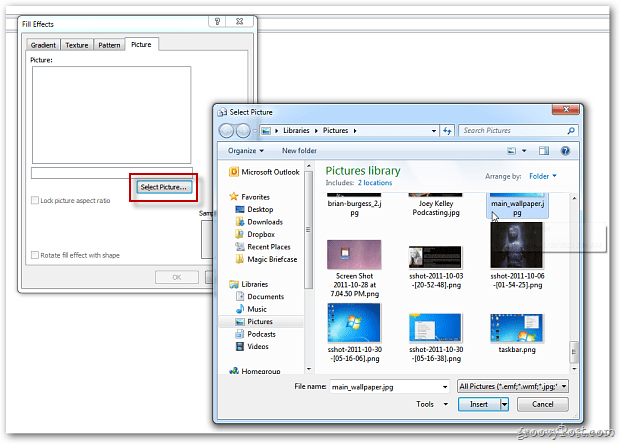Screen dimensions: 620x444
Task: Open the Insert button's dropdown arrow
Action: [504, 404]
